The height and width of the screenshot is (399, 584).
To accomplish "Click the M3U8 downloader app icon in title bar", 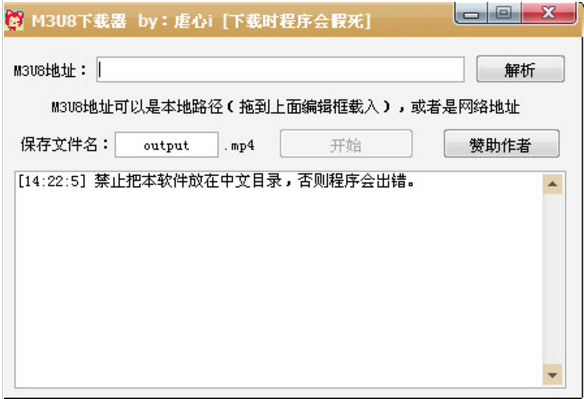I will point(14,20).
